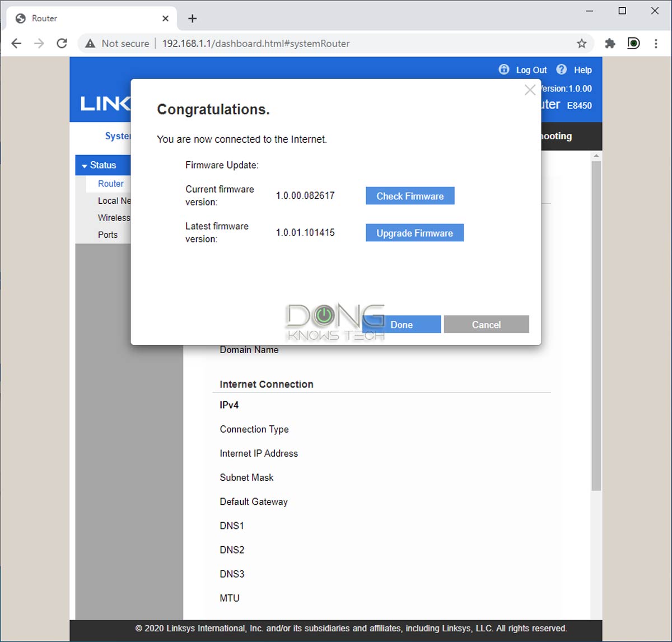672x642 pixels.
Task: Click the Help question mark icon
Action: coord(561,69)
